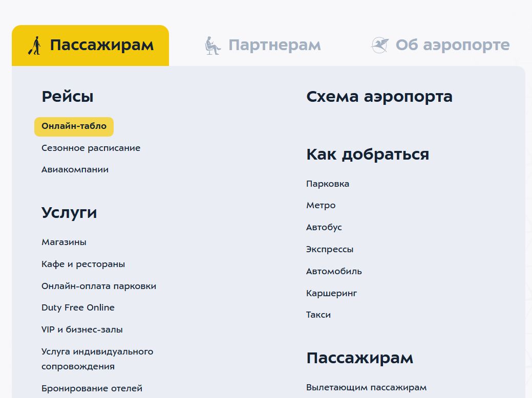
Task: Open the Каршеринг page
Action: point(331,293)
